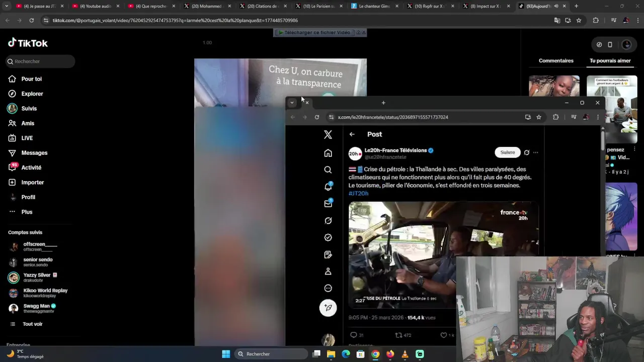The width and height of the screenshot is (644, 362).
Task: Switch to Commentaires tab
Action: pyautogui.click(x=556, y=61)
